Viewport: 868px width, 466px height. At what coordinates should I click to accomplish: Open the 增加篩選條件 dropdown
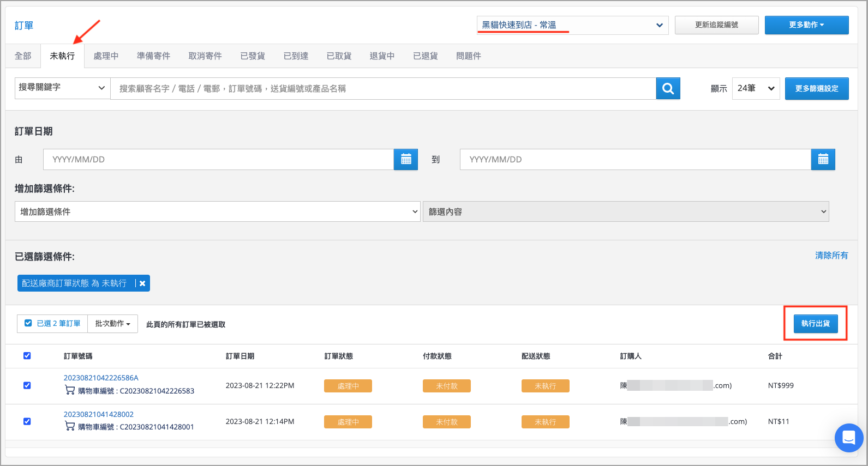pyautogui.click(x=217, y=211)
